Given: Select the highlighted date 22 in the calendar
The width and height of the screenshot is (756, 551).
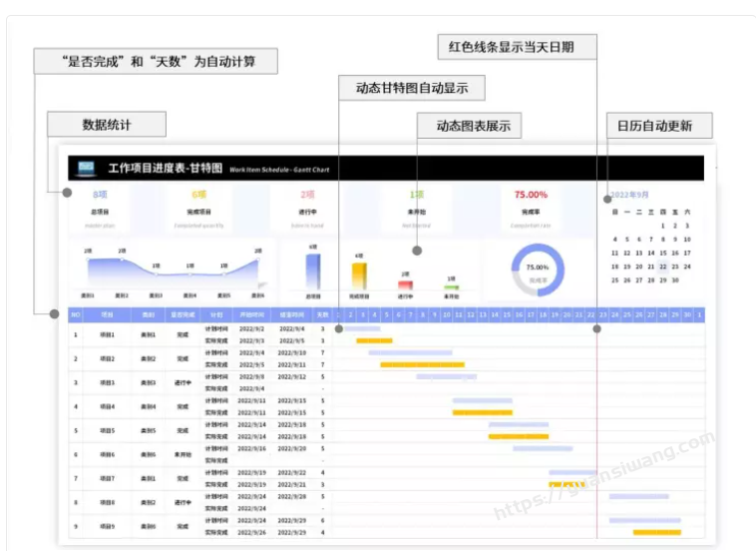Looking at the screenshot, I should tap(662, 267).
